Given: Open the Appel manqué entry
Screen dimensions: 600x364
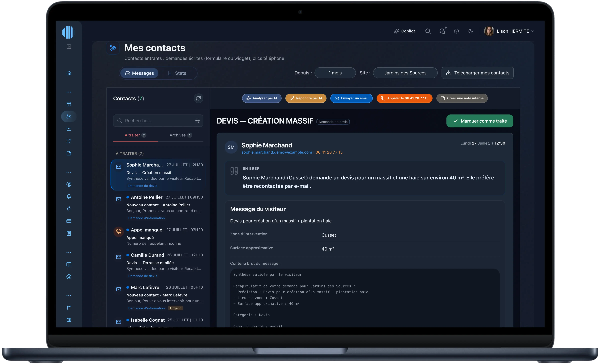Looking at the screenshot, I should [158, 236].
